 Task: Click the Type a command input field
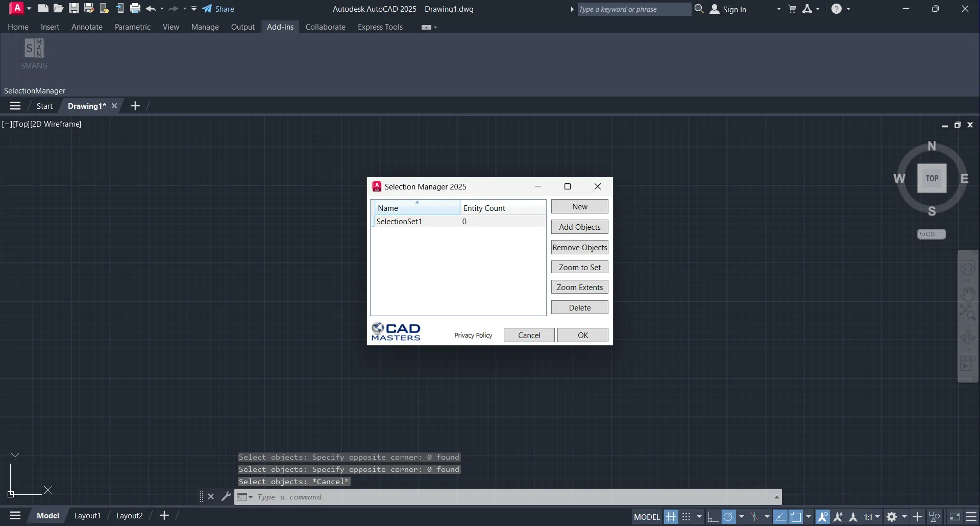(510, 497)
